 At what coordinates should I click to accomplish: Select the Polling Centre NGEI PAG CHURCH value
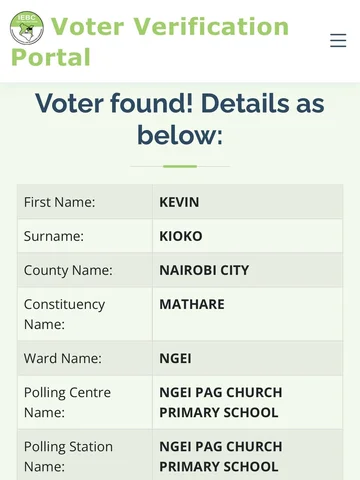click(221, 402)
